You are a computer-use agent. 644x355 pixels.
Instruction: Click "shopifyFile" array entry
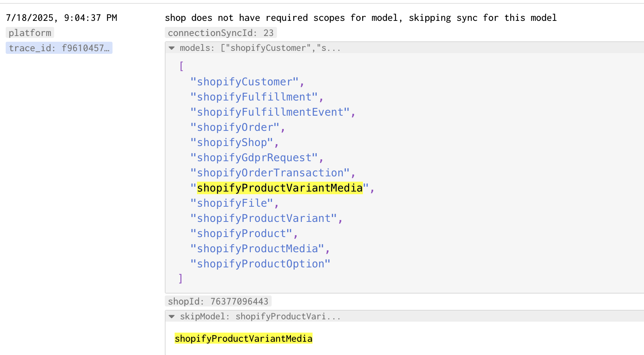pos(231,203)
